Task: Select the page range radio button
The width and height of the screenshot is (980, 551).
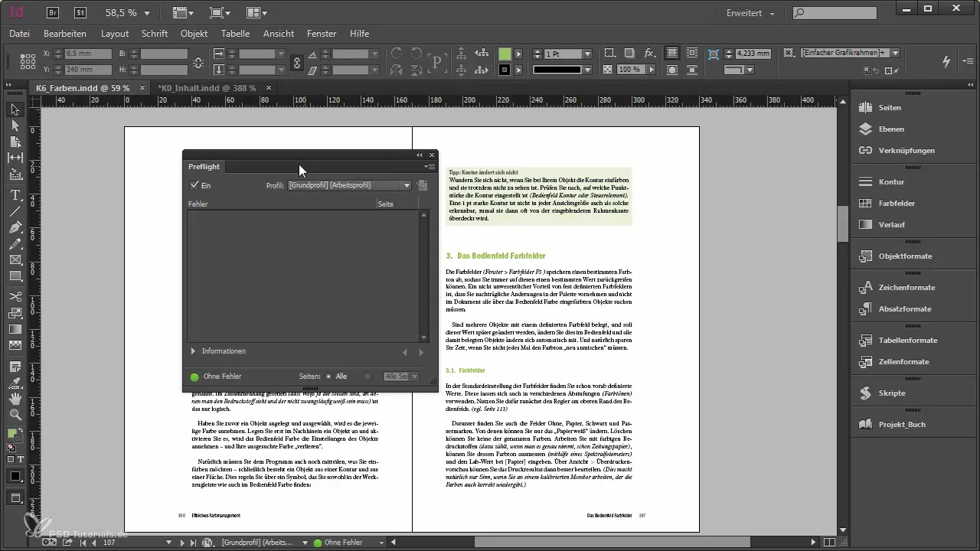Action: coord(367,377)
